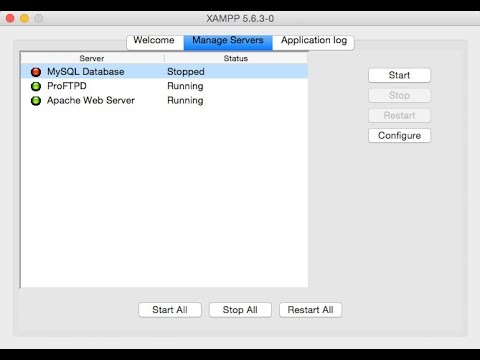Select the MySQL Database row
480x360 pixels.
[164, 72]
